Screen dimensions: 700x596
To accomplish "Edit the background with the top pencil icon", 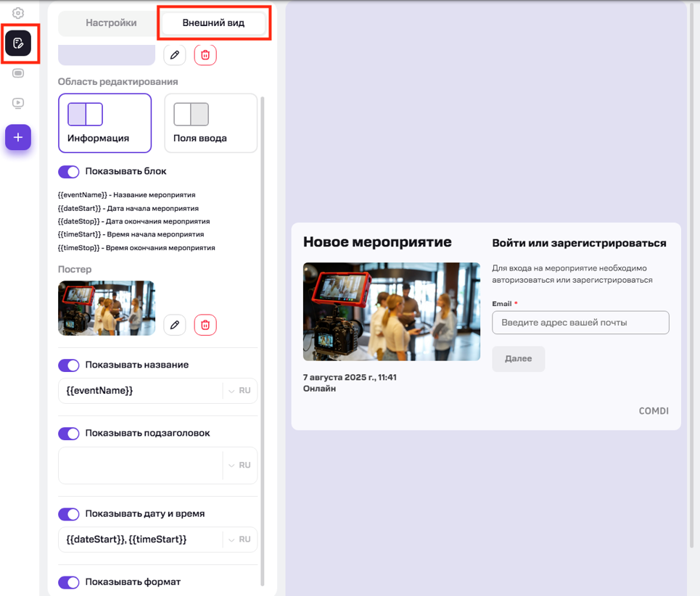I will pos(175,55).
